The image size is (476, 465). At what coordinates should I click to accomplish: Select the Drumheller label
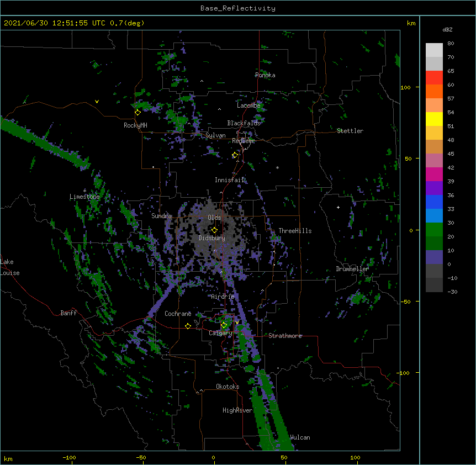tap(352, 269)
